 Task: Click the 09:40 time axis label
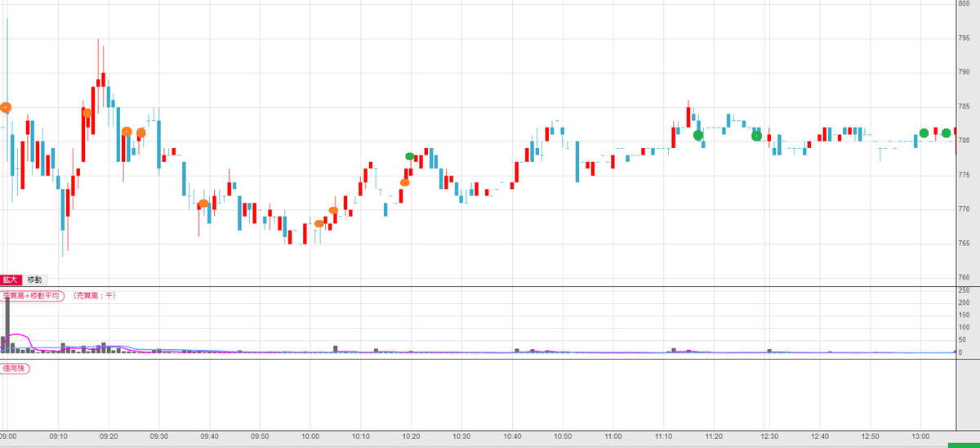point(210,437)
